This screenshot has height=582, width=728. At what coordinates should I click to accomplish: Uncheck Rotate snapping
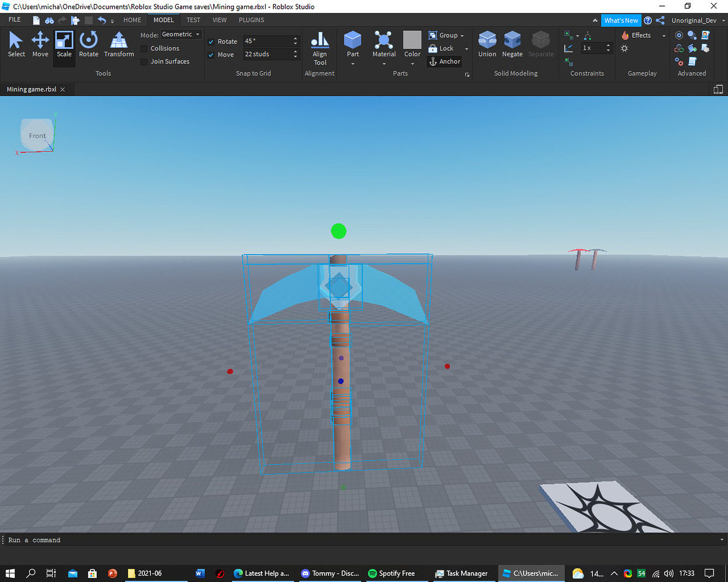[x=211, y=41]
